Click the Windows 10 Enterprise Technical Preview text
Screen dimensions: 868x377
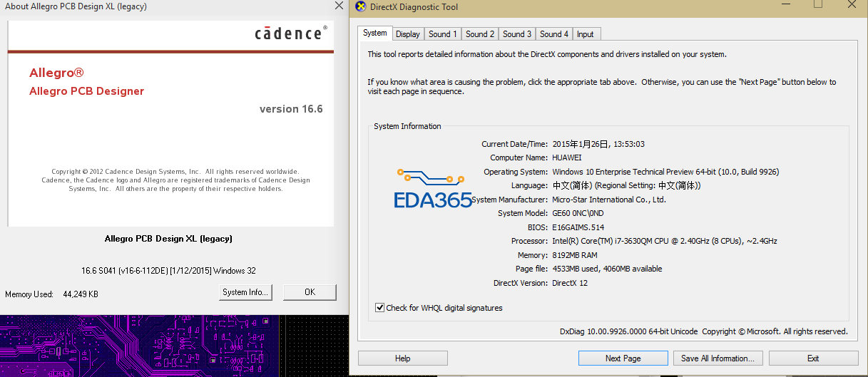tap(665, 172)
